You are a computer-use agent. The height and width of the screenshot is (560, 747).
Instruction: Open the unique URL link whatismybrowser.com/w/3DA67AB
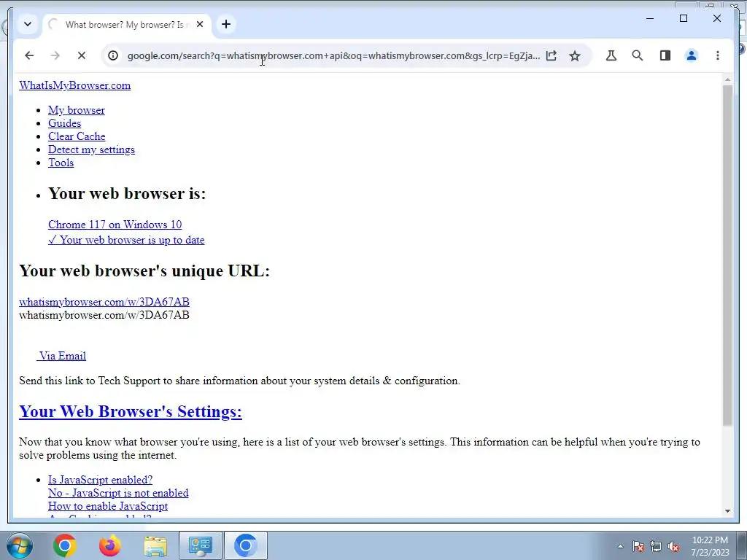click(104, 302)
